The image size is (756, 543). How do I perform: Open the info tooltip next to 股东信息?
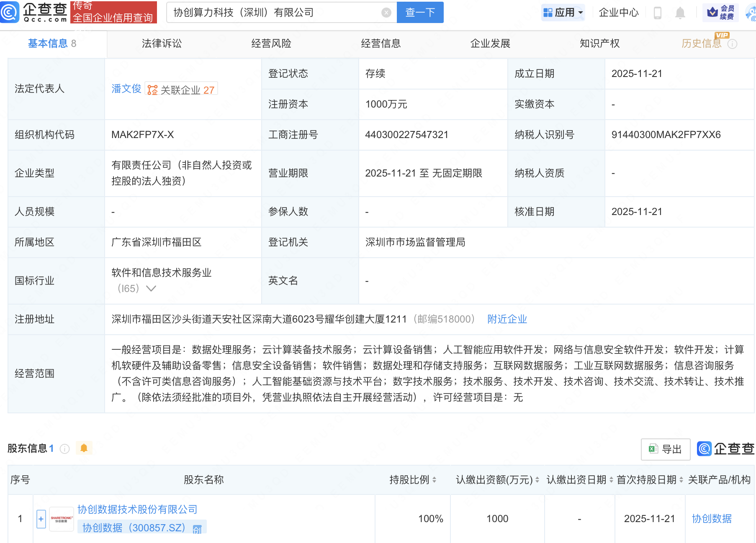[x=64, y=448]
